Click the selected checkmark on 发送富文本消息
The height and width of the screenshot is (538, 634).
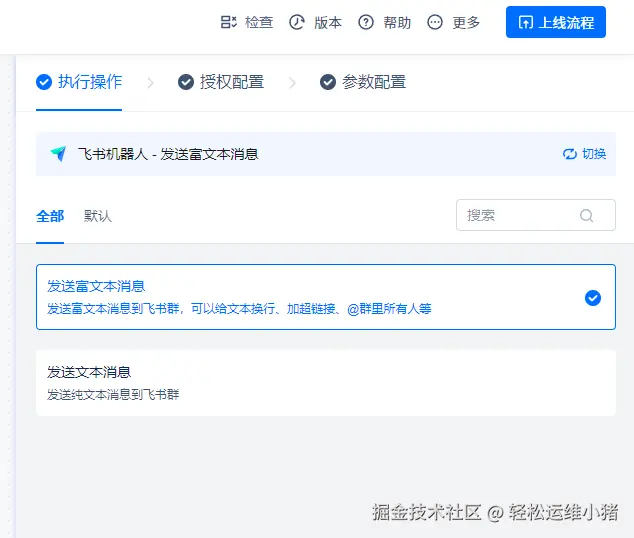(593, 298)
